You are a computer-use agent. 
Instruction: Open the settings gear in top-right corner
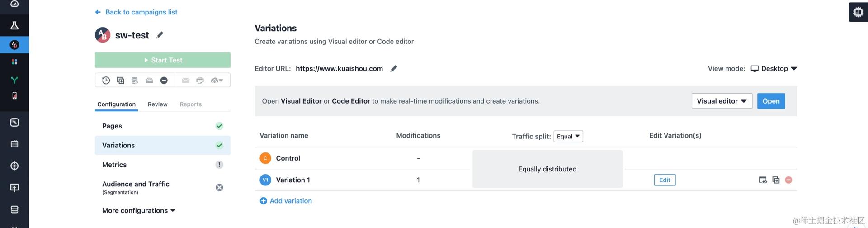click(858, 12)
